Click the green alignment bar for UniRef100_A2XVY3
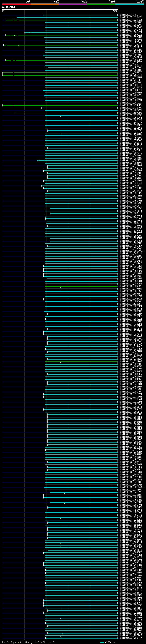Image resolution: width=146 pixels, height=644 pixels. tap(61, 45)
